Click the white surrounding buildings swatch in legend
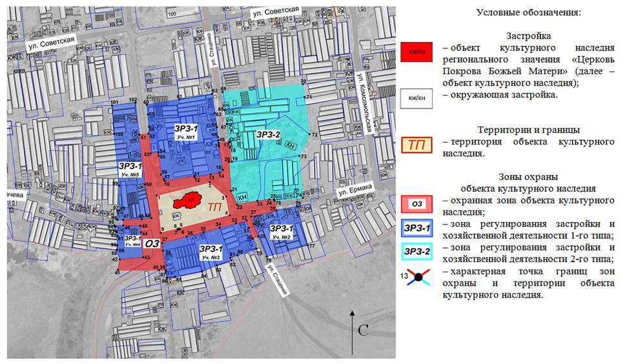This screenshot has height=364, width=627. point(416,98)
